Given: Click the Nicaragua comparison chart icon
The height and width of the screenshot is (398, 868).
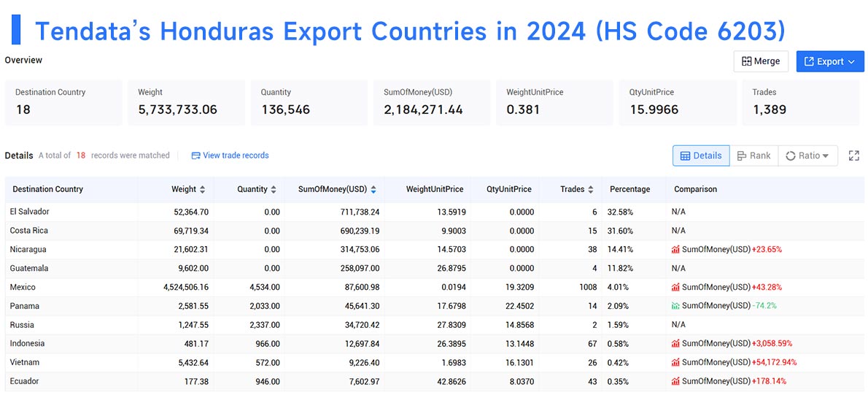Looking at the screenshot, I should (x=675, y=250).
